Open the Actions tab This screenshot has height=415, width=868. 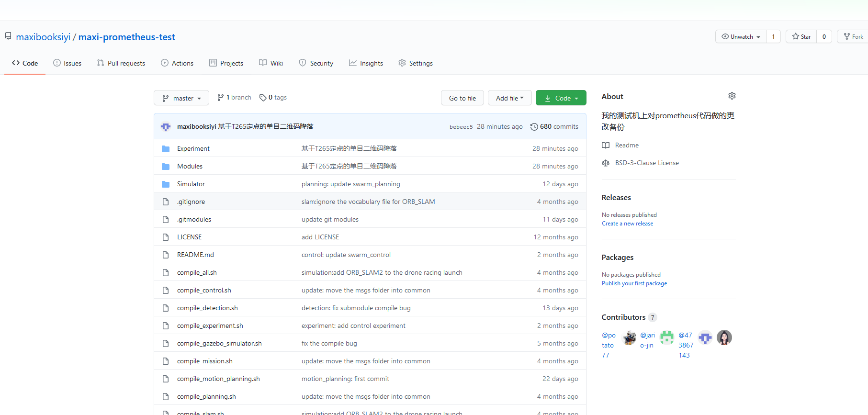177,63
